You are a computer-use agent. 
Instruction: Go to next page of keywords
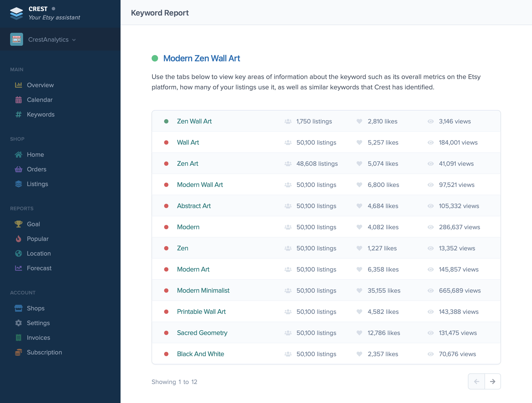(492, 381)
